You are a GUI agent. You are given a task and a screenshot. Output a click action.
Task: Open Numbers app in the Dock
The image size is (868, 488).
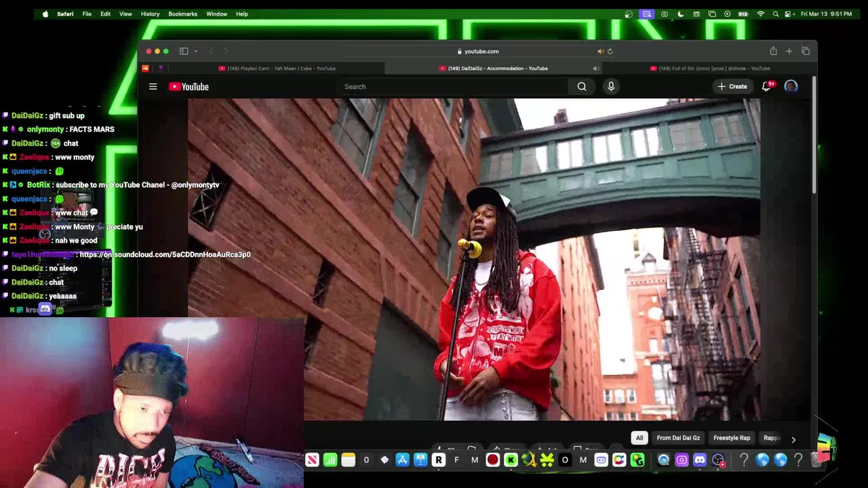330,460
